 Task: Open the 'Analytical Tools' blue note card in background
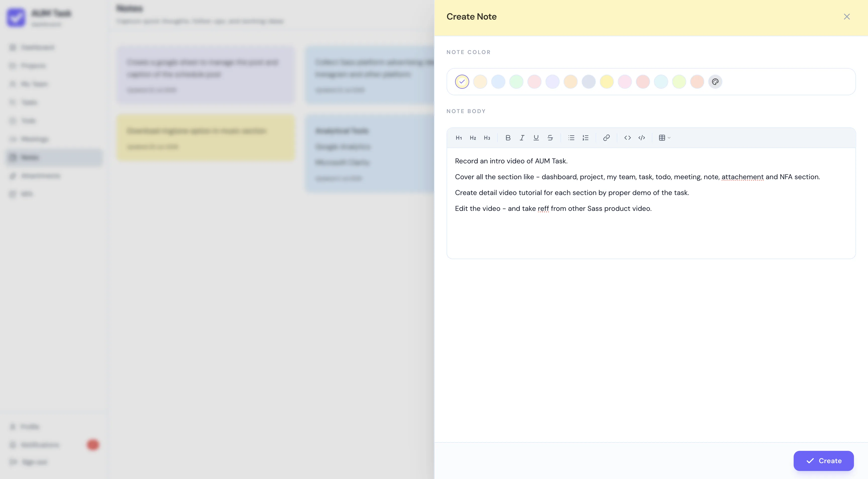pos(370,154)
